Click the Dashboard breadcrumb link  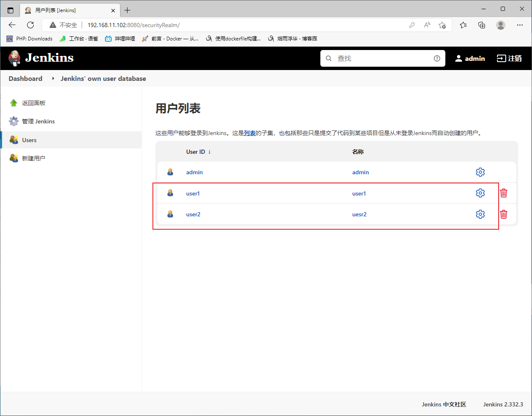click(x=25, y=78)
